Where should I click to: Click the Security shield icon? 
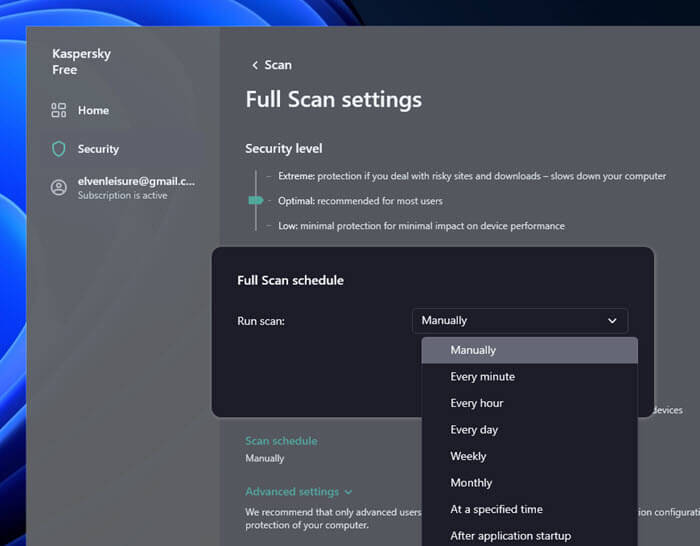tap(58, 149)
